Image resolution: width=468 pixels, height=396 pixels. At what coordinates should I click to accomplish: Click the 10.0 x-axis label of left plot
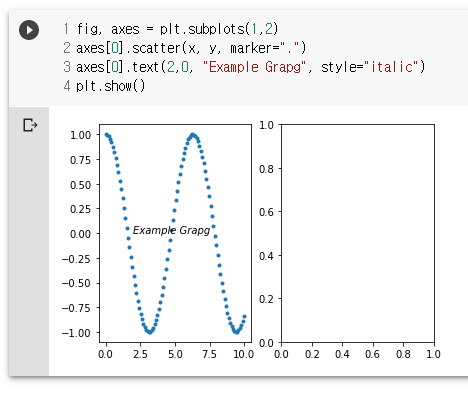coord(244,354)
